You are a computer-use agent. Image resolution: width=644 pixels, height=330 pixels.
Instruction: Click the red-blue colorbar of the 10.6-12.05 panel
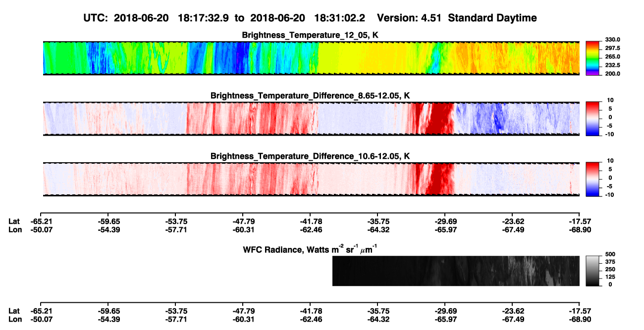click(592, 179)
